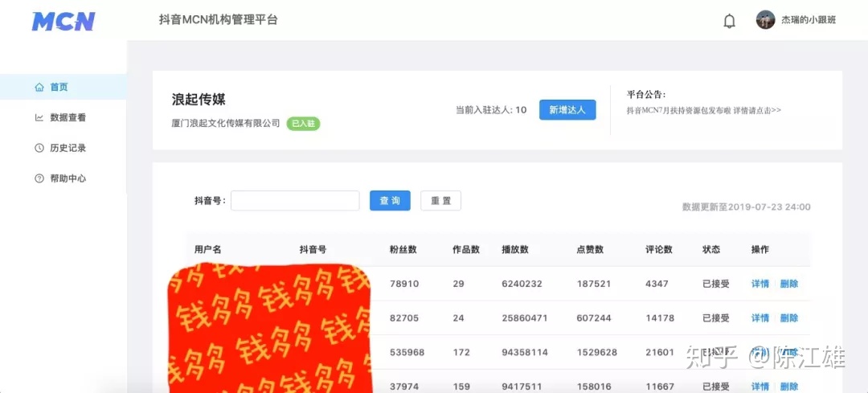The image size is (868, 393).
Task: Focus the 抖音号 search input
Action: tap(295, 200)
